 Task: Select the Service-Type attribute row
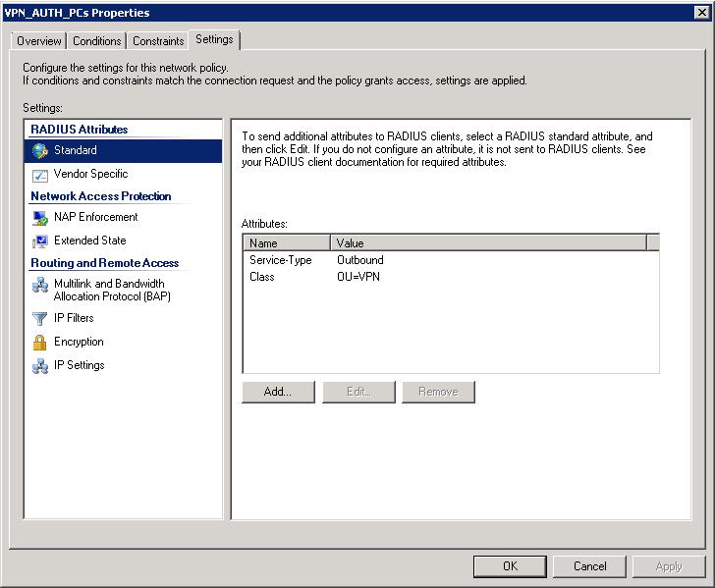[451, 260]
